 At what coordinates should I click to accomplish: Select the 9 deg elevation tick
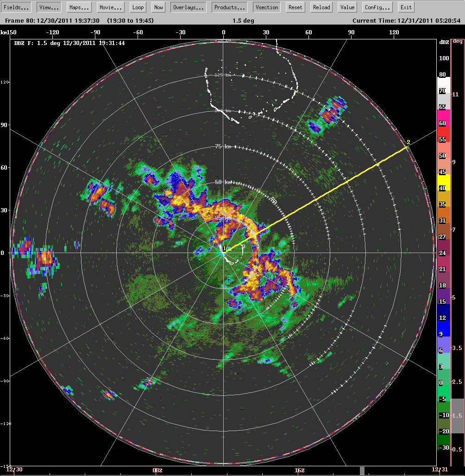tap(454, 162)
